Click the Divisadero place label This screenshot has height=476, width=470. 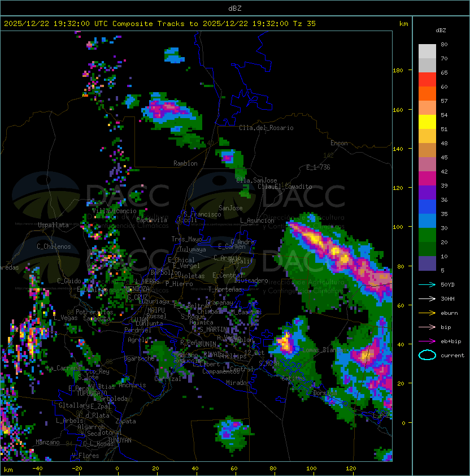251,280
